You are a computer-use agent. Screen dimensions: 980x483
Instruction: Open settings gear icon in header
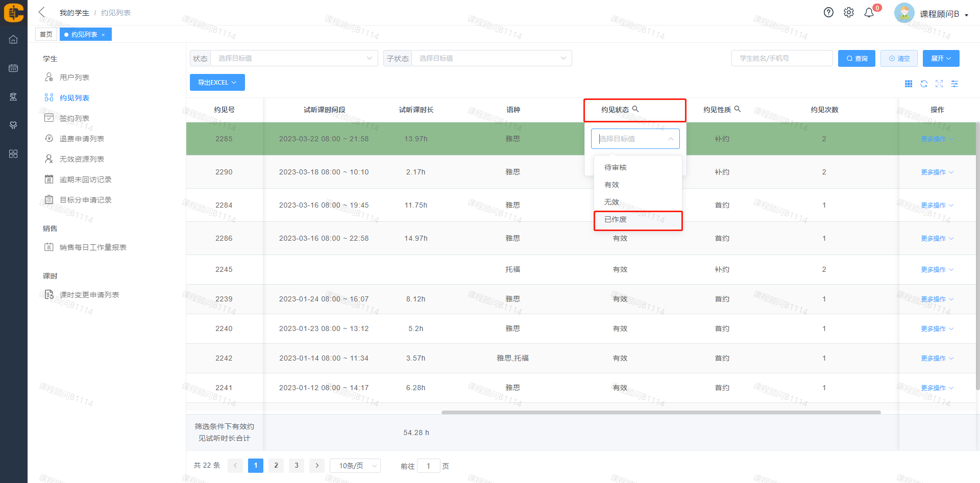click(x=848, y=13)
